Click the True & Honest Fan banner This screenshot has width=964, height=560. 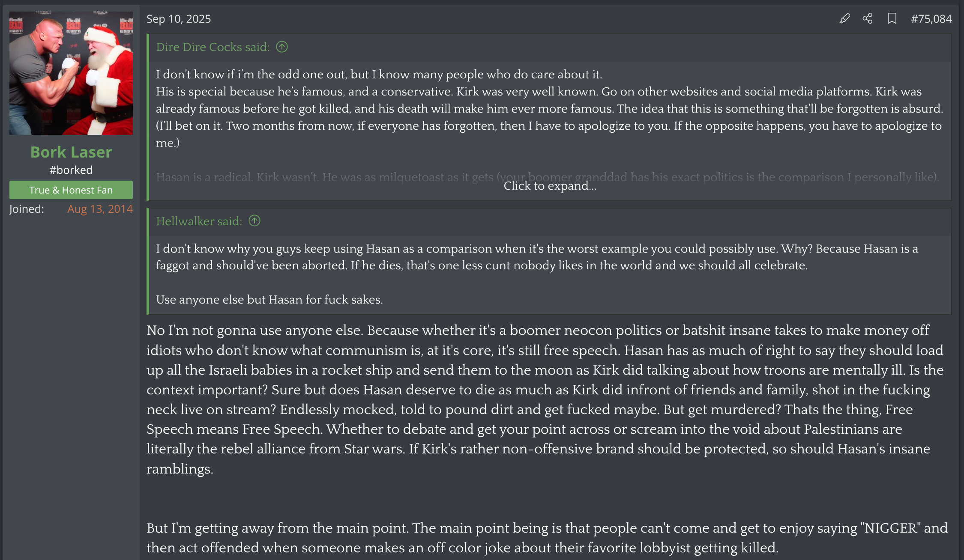coord(71,190)
